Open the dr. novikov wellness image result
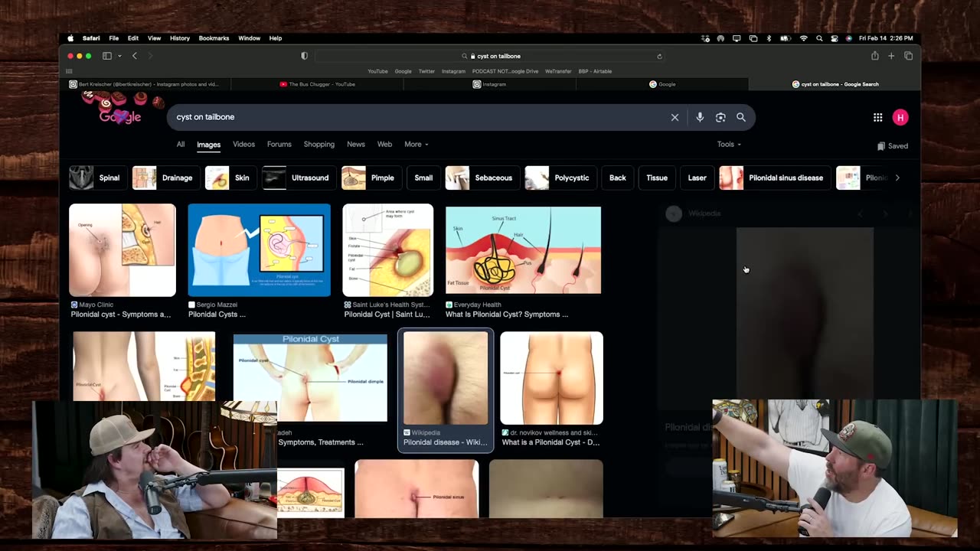The image size is (980, 551). tap(551, 378)
